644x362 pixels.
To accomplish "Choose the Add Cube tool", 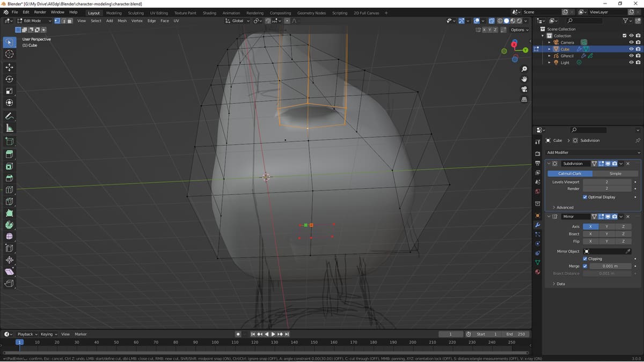I will (x=9, y=141).
